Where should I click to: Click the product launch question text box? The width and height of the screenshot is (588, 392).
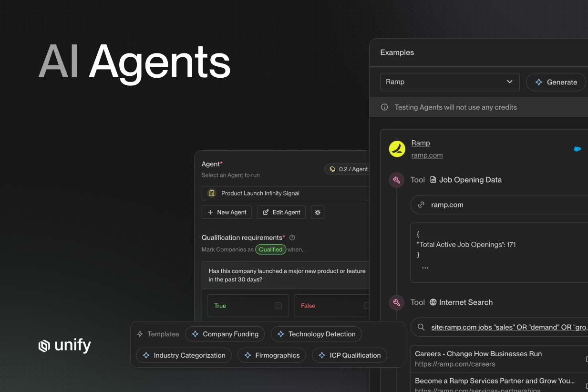[286, 275]
